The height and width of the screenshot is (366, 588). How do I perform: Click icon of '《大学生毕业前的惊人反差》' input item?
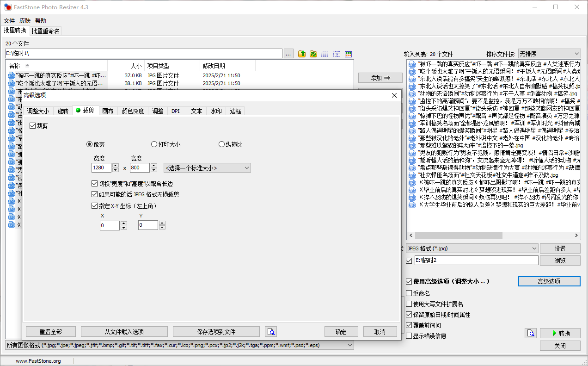413,205
